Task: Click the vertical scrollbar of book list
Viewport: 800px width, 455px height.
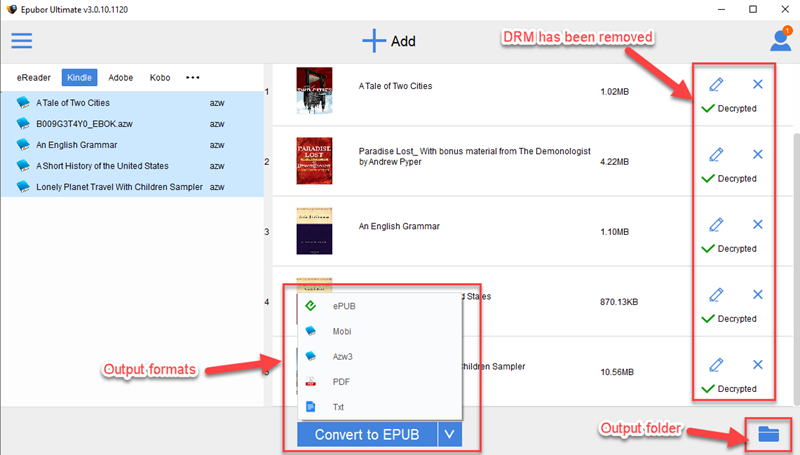Action: (796, 268)
